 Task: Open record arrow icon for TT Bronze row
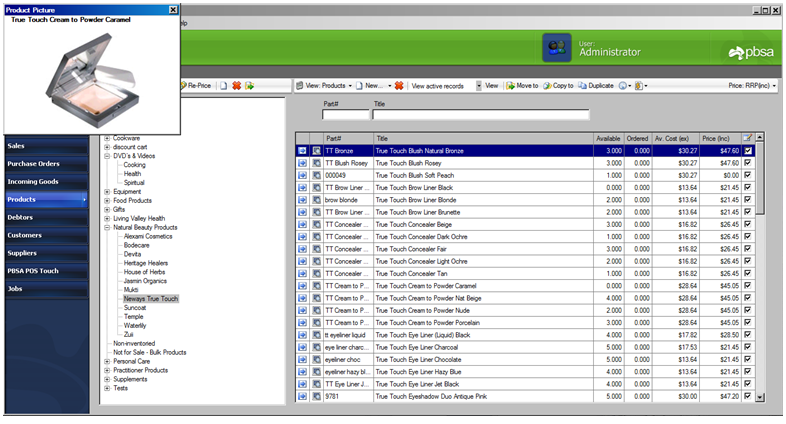[x=302, y=150]
